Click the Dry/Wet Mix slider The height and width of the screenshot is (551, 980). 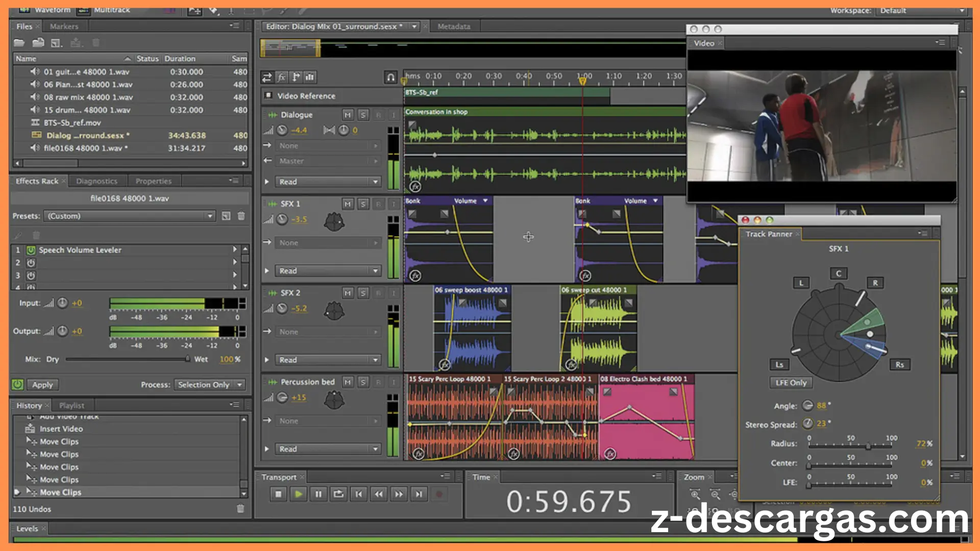128,359
